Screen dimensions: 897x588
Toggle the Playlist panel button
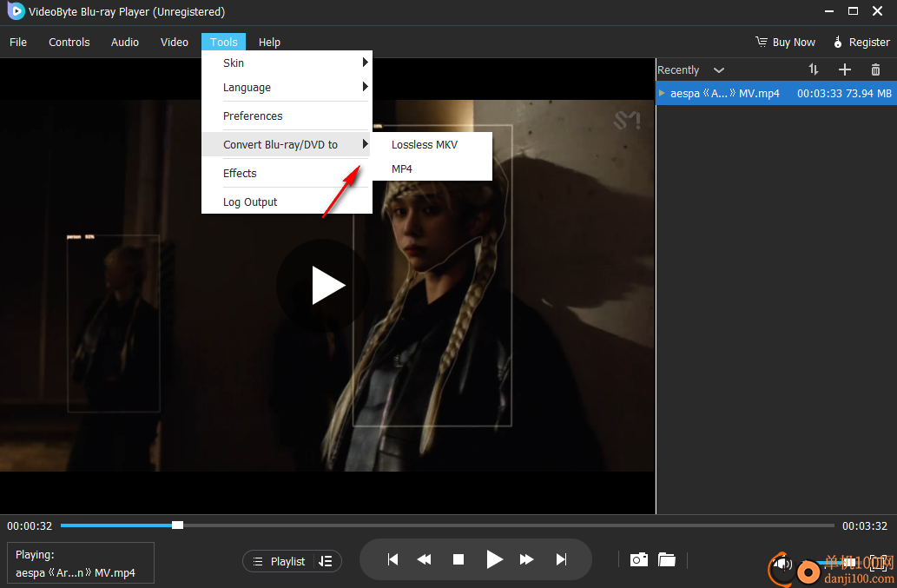[279, 562]
